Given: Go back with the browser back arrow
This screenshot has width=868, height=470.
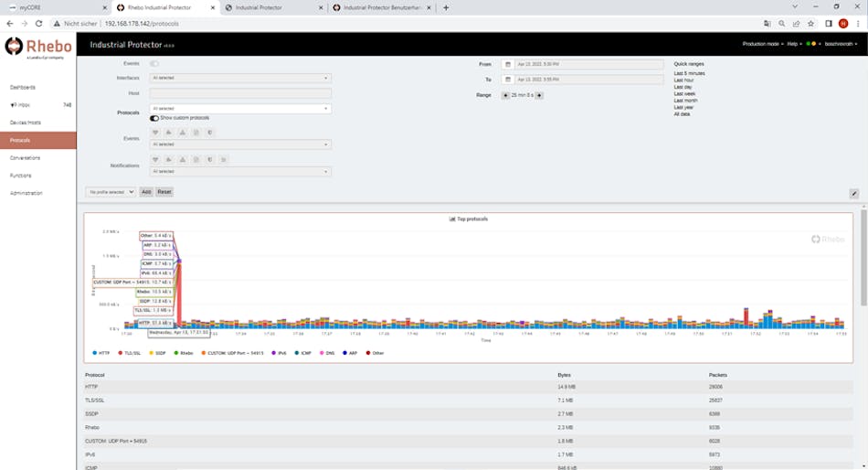Looking at the screenshot, I should (x=9, y=23).
